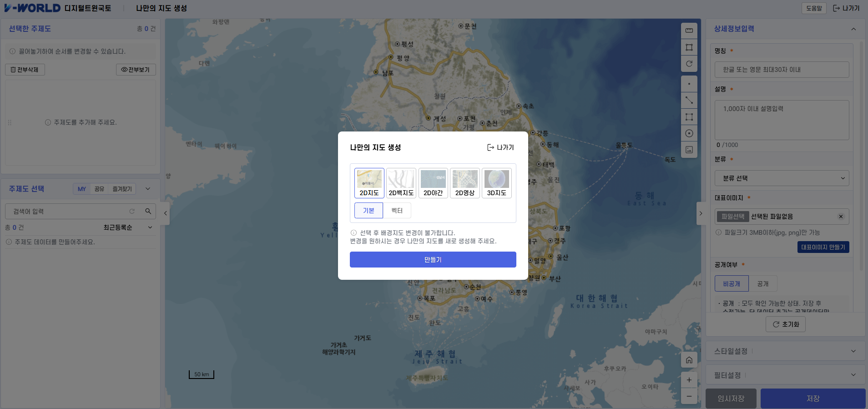Select the circle drawing tool

689,133
